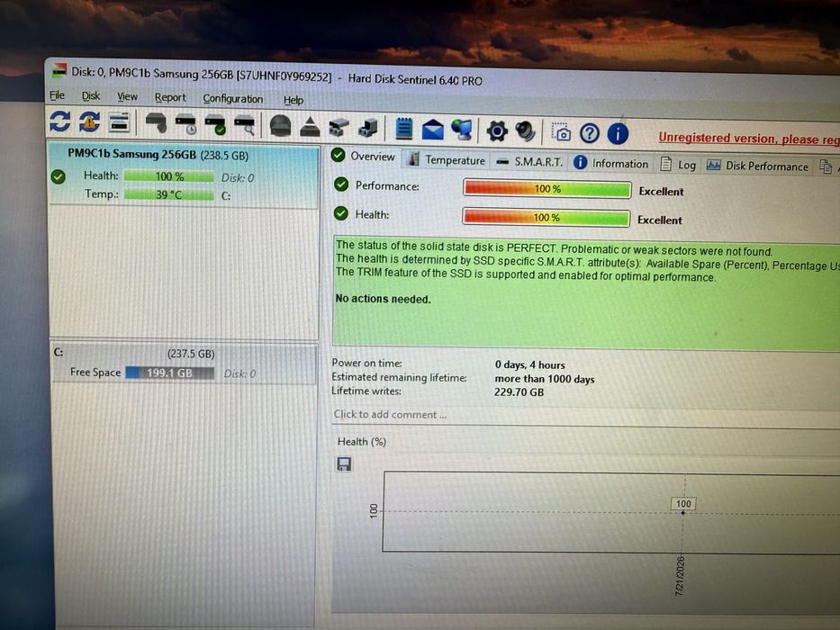840x630 pixels.
Task: Click the Unregistered version please register link
Action: (749, 139)
